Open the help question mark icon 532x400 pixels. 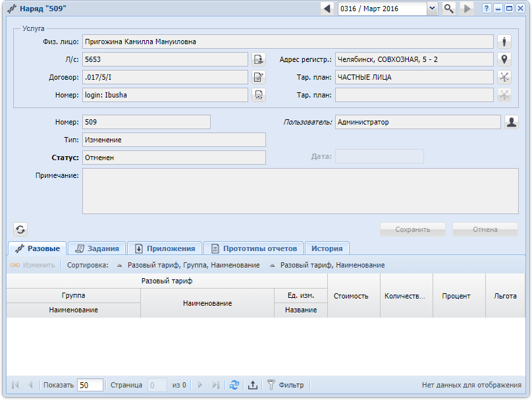point(487,9)
